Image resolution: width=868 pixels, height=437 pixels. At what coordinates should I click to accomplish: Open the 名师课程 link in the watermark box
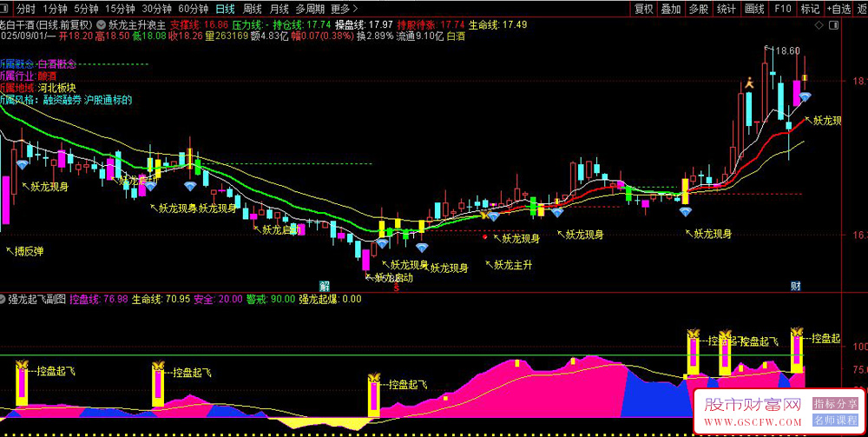835,420
